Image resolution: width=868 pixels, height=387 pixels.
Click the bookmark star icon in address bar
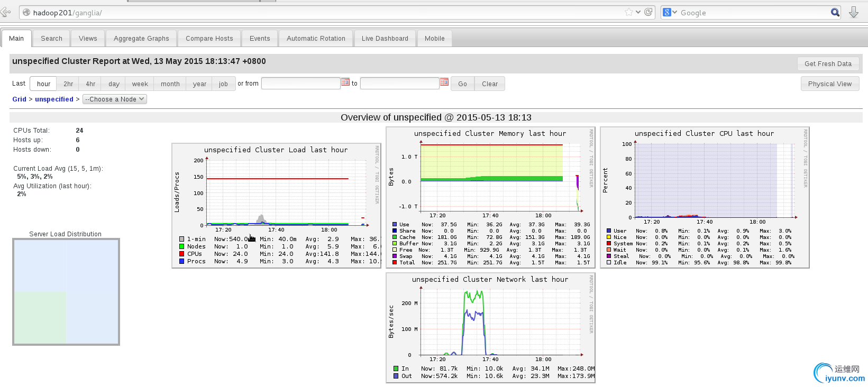pos(629,12)
